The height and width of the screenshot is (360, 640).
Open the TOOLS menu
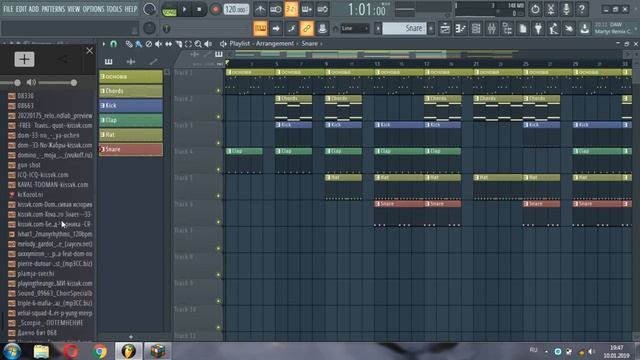point(114,9)
